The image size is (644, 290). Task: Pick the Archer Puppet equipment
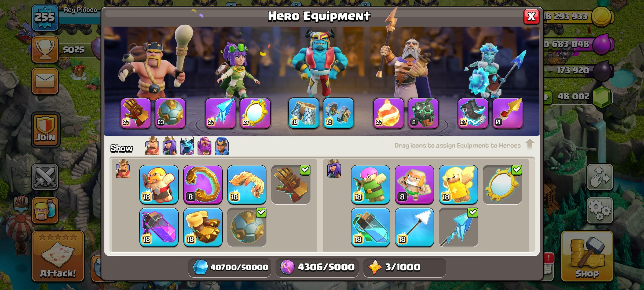[370, 185]
